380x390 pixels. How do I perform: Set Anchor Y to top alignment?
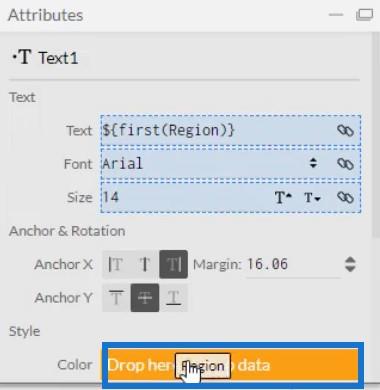click(116, 298)
